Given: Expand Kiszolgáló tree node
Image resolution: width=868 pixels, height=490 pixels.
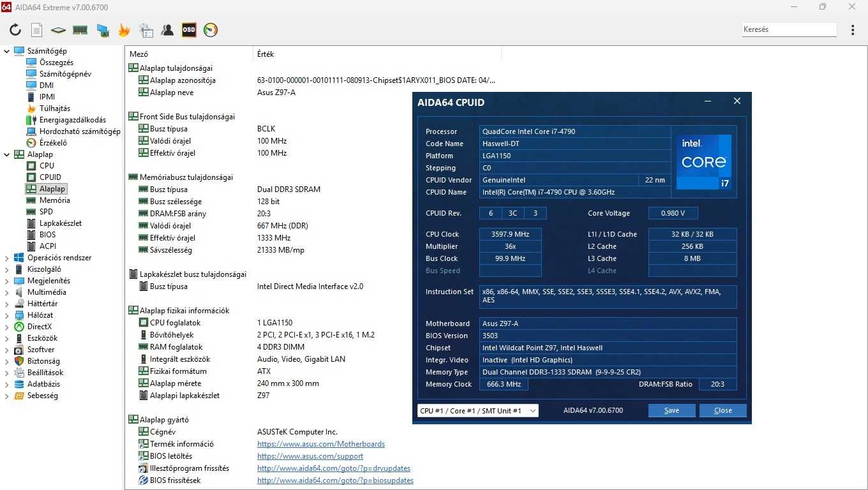Looking at the screenshot, I should 6,269.
